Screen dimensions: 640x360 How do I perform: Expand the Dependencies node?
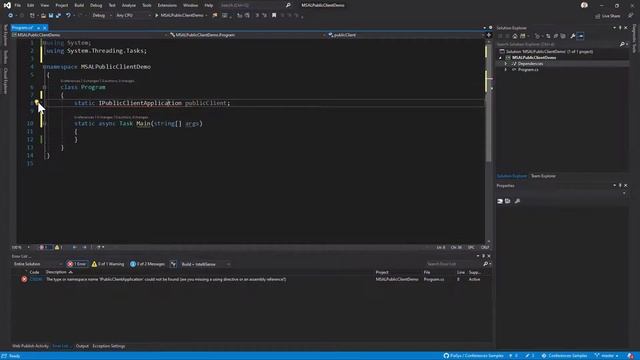[x=506, y=64]
